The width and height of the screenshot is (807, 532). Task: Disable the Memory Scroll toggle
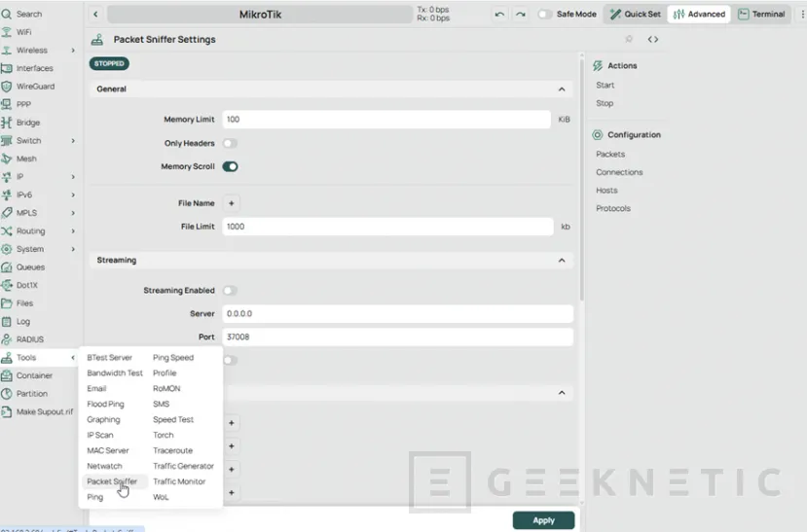(x=230, y=166)
